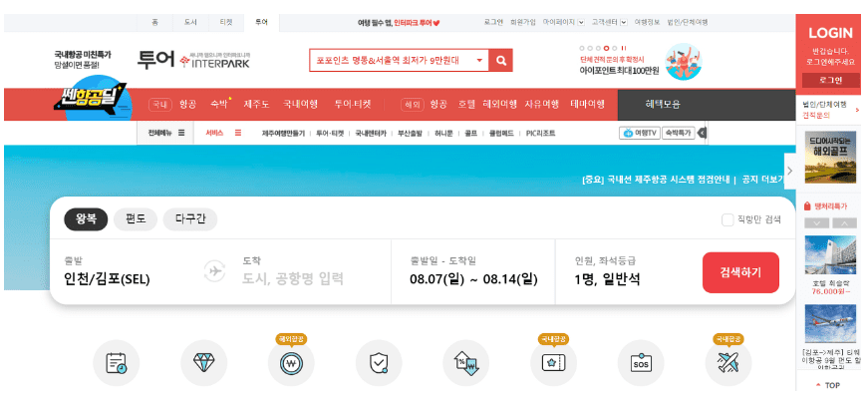Click the right chevron expander on the banner

790,171
